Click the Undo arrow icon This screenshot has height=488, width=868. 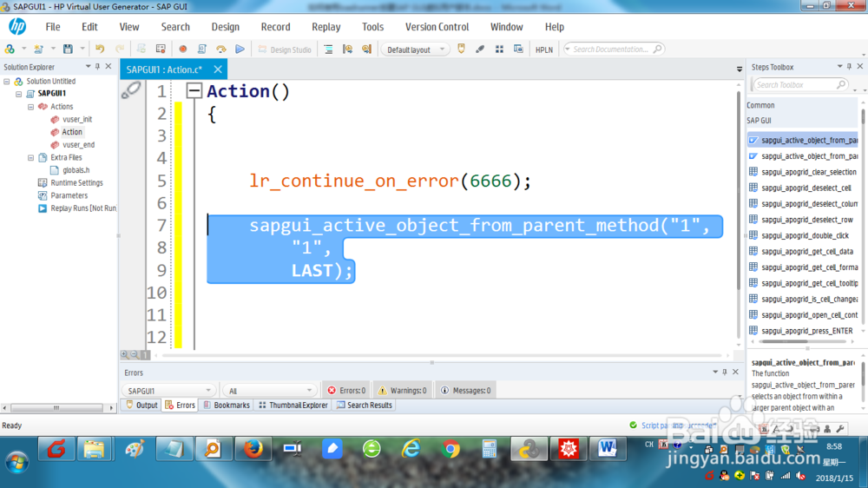(100, 49)
